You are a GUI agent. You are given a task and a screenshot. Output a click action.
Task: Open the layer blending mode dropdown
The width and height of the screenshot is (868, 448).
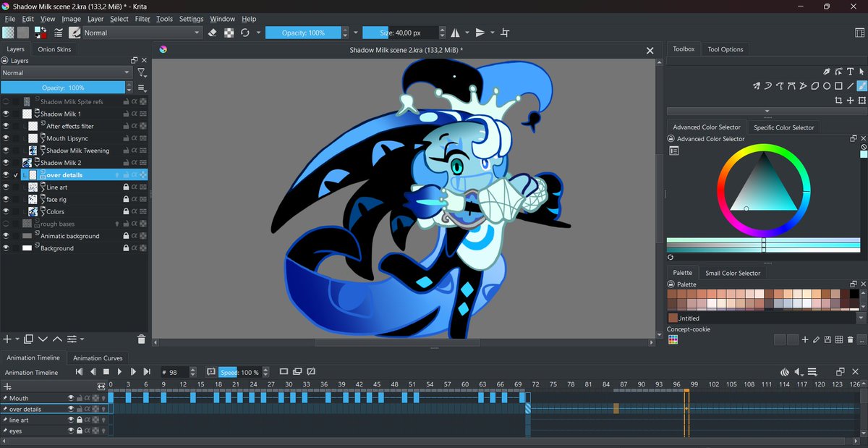[x=66, y=73]
